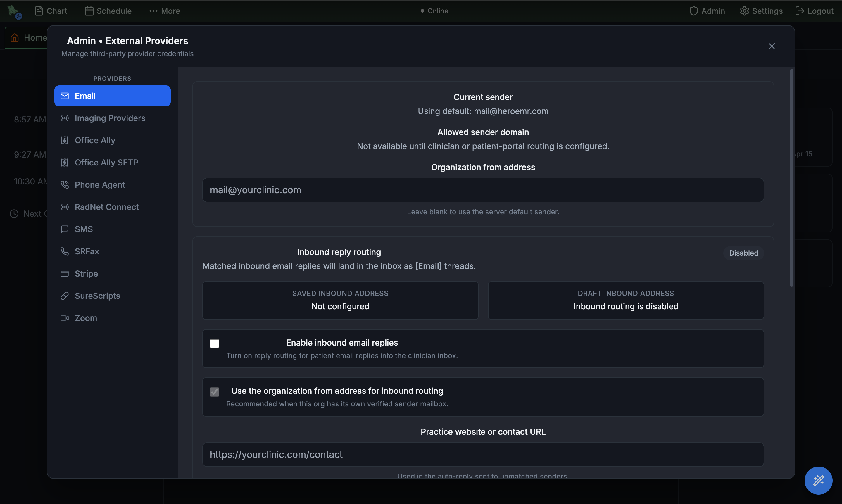
Task: Click the SureScripts pill icon
Action: tap(65, 296)
